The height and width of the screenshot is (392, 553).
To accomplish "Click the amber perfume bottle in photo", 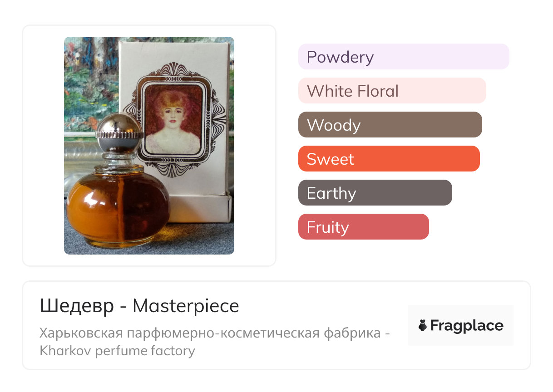I will (118, 209).
